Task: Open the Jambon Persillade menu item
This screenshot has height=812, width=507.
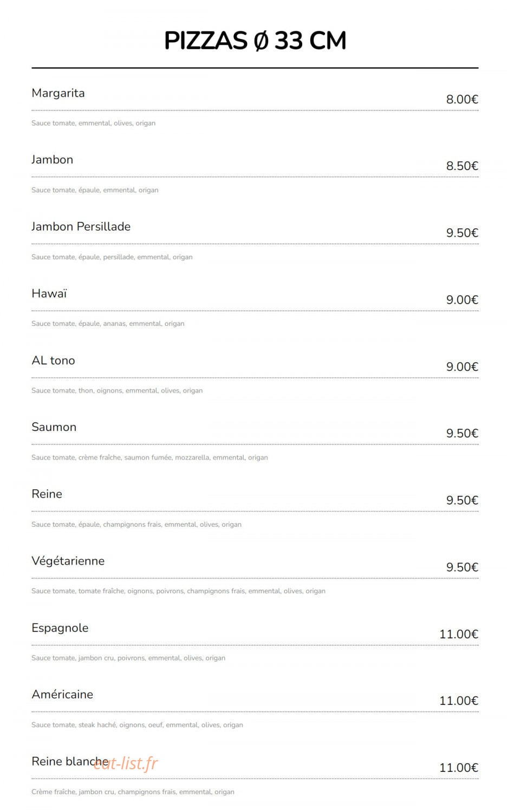Action: (x=81, y=226)
